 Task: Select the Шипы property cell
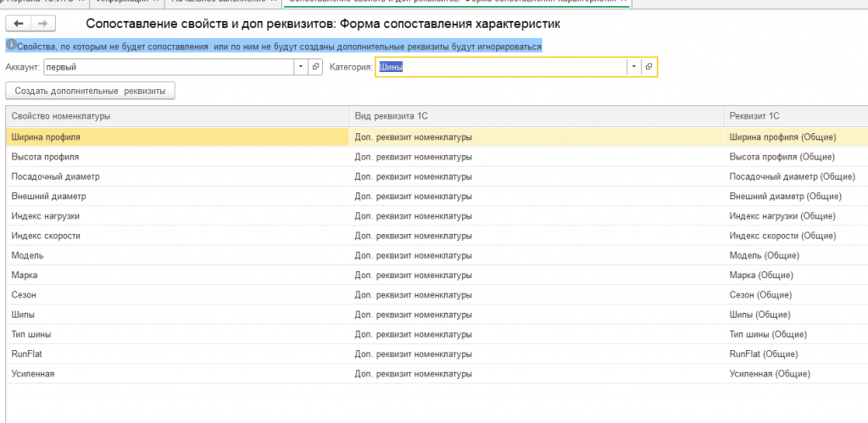(x=177, y=314)
